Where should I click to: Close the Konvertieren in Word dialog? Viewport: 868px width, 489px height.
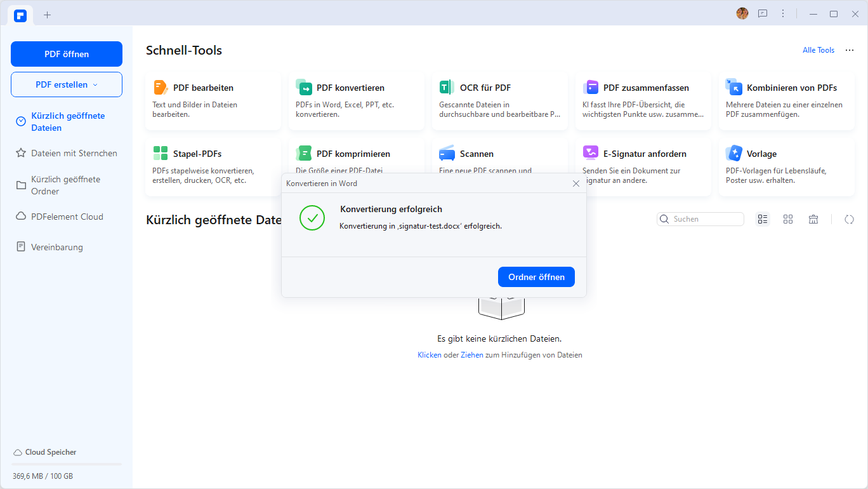[576, 184]
